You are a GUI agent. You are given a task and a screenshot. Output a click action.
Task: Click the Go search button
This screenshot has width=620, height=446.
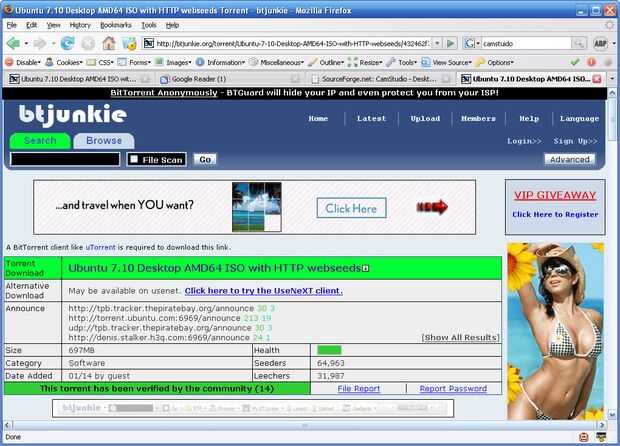(205, 159)
